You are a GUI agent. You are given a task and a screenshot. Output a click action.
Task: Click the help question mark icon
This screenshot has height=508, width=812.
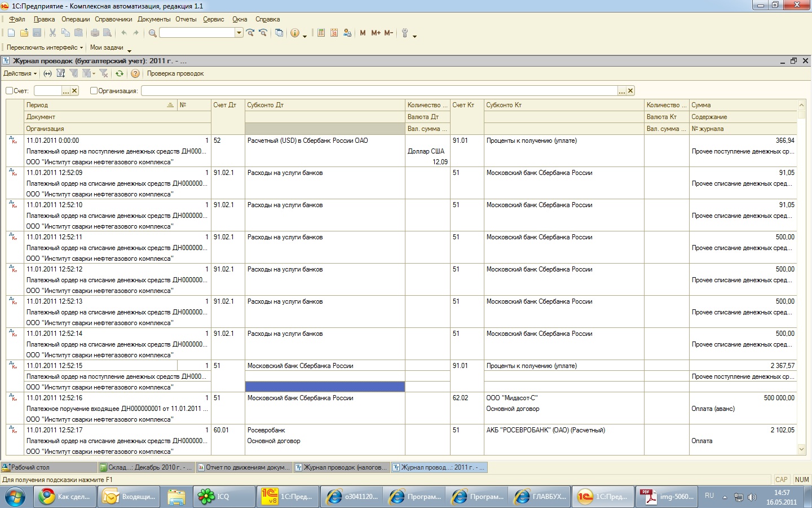click(135, 73)
